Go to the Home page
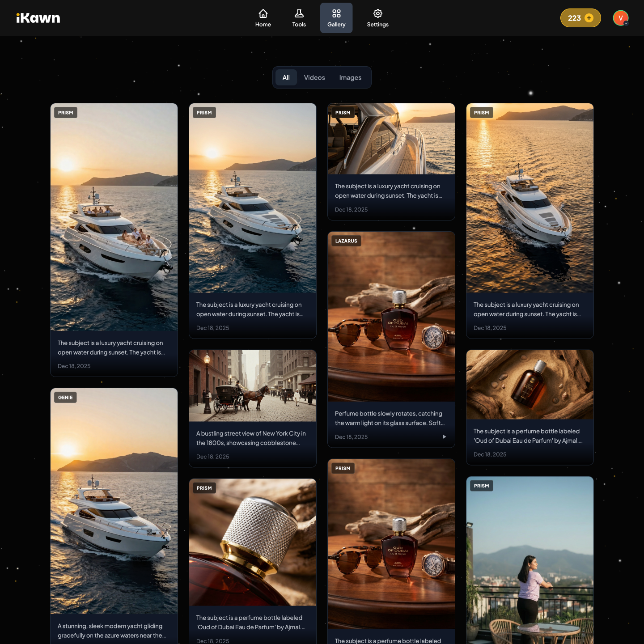This screenshot has height=644, width=644. click(263, 18)
